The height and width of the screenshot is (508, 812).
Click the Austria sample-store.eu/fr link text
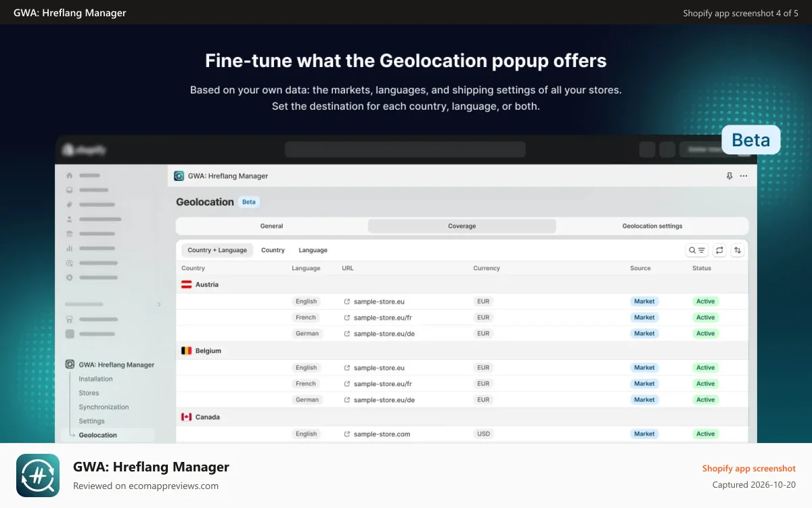tap(383, 318)
